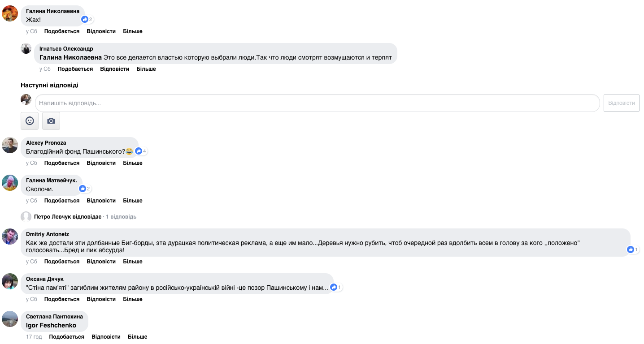Click the camera photo attach icon

pyautogui.click(x=51, y=121)
